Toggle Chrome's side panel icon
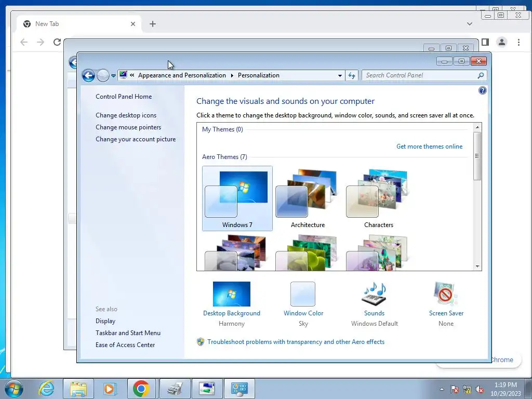The height and width of the screenshot is (399, 532). click(486, 42)
